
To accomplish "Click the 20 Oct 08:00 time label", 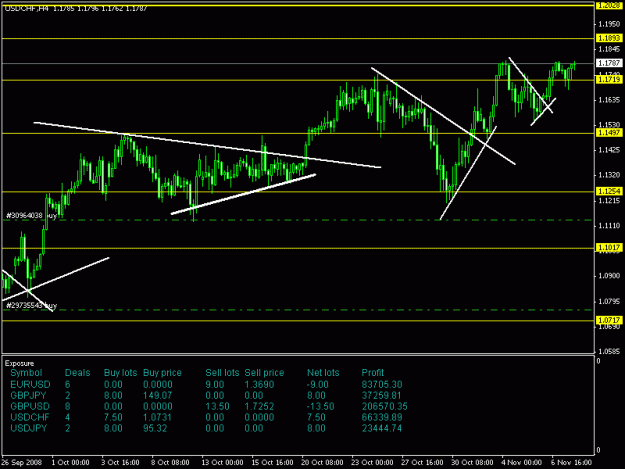I will [x=322, y=463].
